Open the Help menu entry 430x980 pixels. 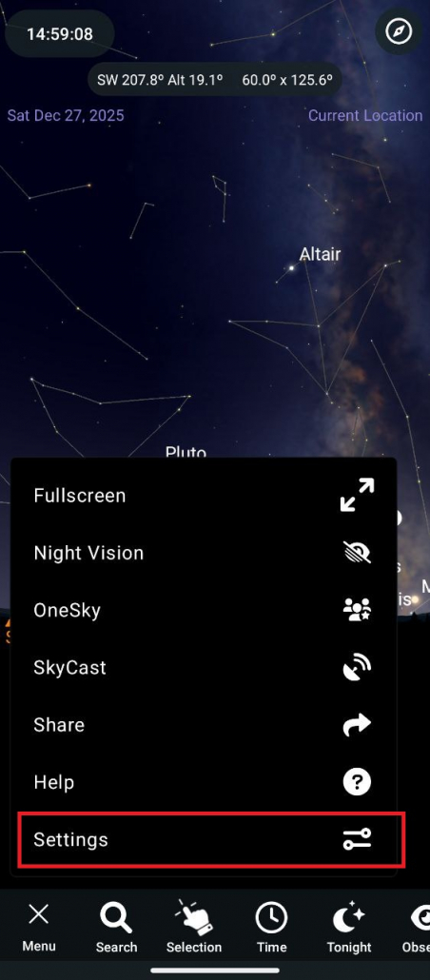204,782
